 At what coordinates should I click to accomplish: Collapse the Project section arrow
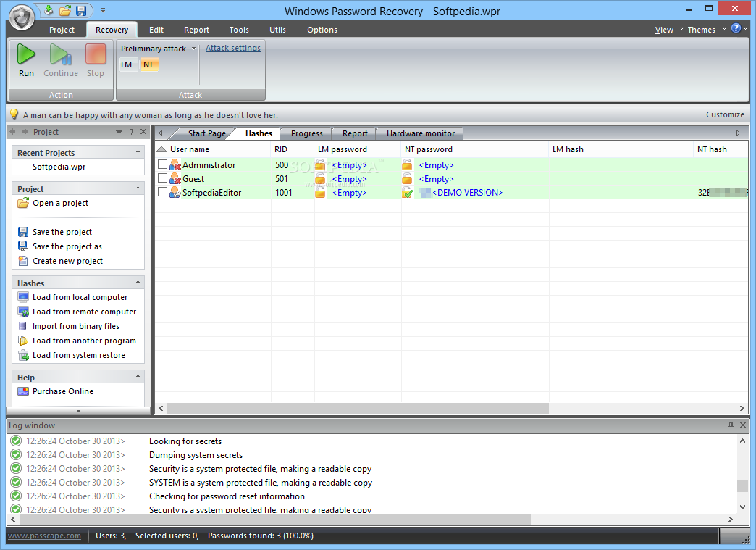coord(138,188)
